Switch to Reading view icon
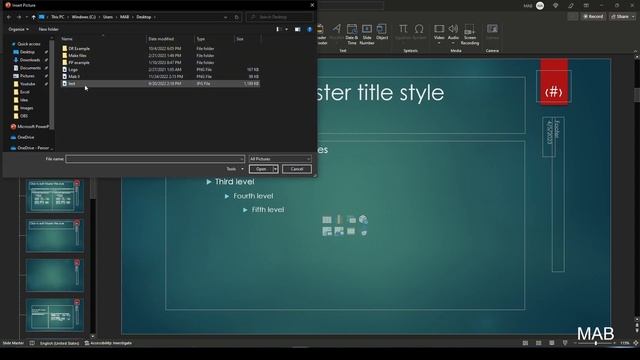Screen dimensions: 640x360 point(552,343)
